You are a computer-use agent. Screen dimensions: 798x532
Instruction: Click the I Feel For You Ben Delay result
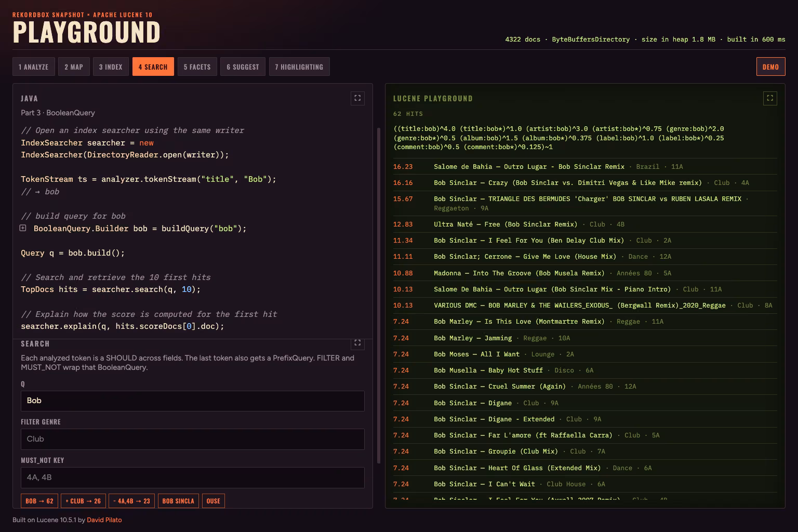pyautogui.click(x=585, y=241)
